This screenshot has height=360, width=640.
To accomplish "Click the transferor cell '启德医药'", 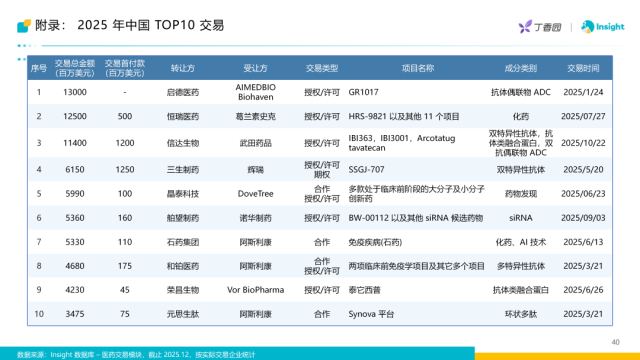I will [182, 92].
